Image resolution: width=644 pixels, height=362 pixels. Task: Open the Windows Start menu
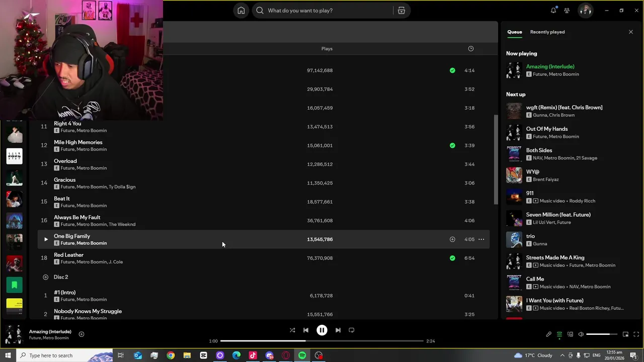click(8, 355)
